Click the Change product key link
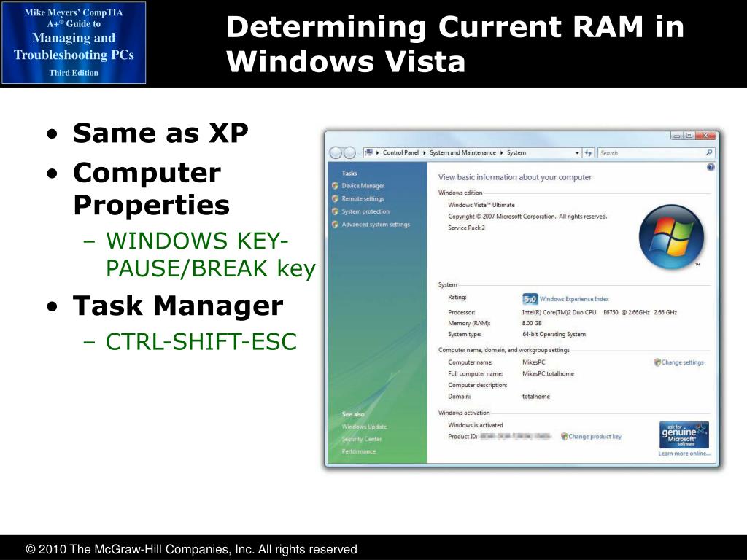The image size is (747, 560). [x=595, y=436]
